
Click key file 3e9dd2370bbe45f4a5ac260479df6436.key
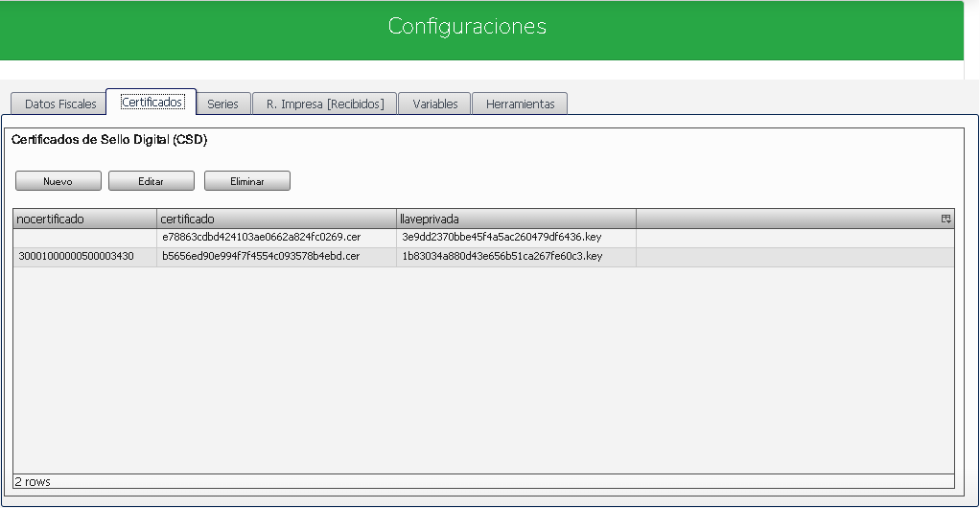[502, 237]
